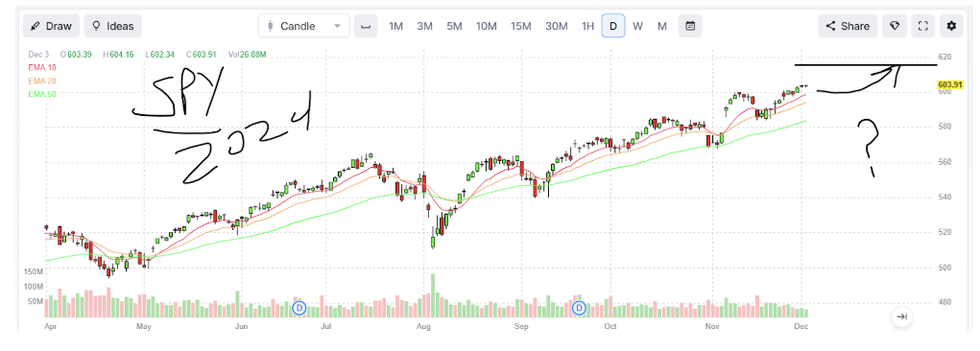Open the calendar date range picker
Screen dimensions: 980x351
[x=691, y=26]
